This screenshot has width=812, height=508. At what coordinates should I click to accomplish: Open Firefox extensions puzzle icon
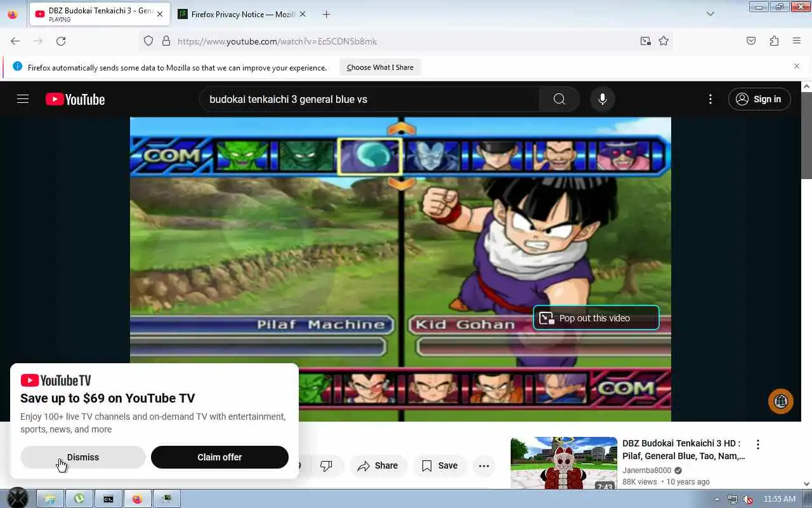click(x=774, y=41)
